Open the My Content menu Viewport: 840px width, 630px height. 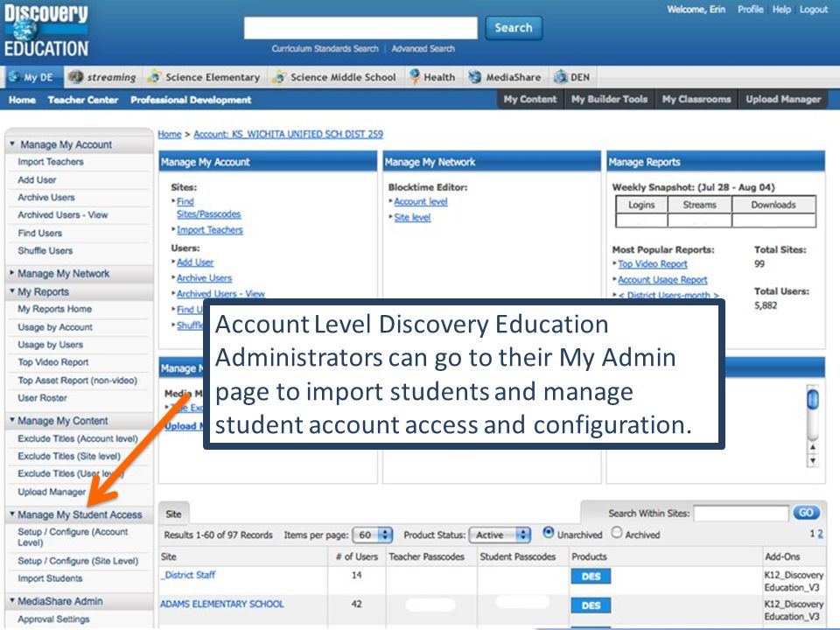[x=530, y=99]
